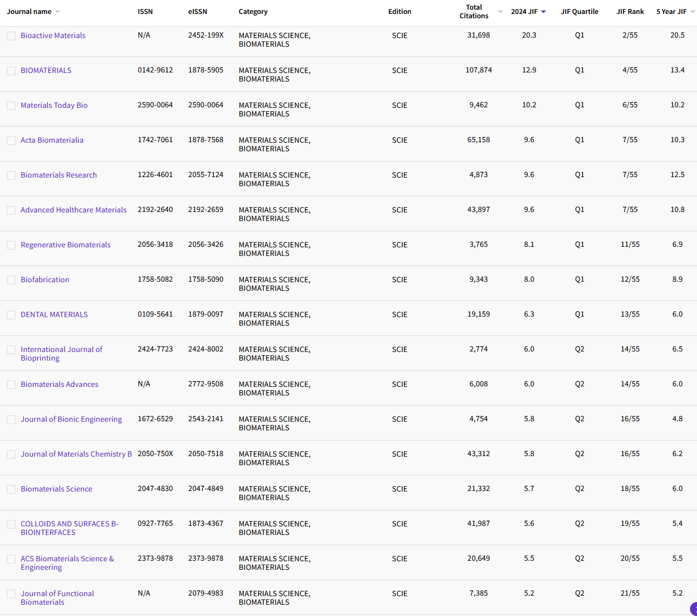This screenshot has height=616, width=697.
Task: Open the Journal of Materials Chemistry B page
Action: click(76, 454)
